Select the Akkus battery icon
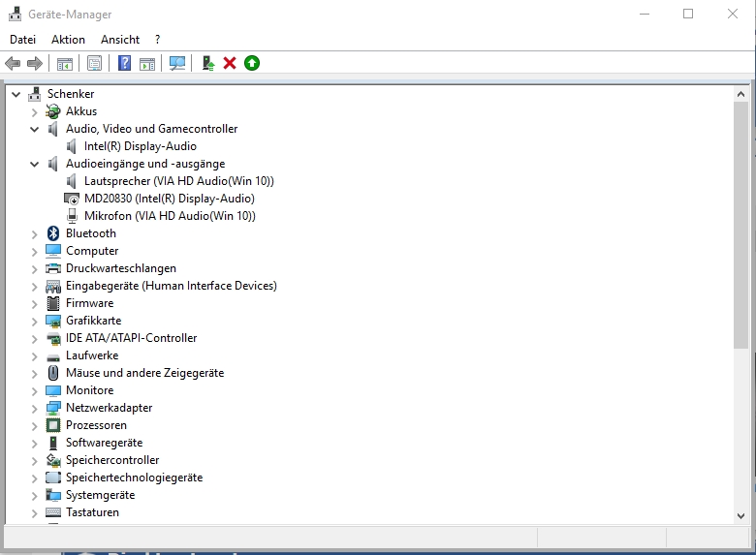 (53, 111)
